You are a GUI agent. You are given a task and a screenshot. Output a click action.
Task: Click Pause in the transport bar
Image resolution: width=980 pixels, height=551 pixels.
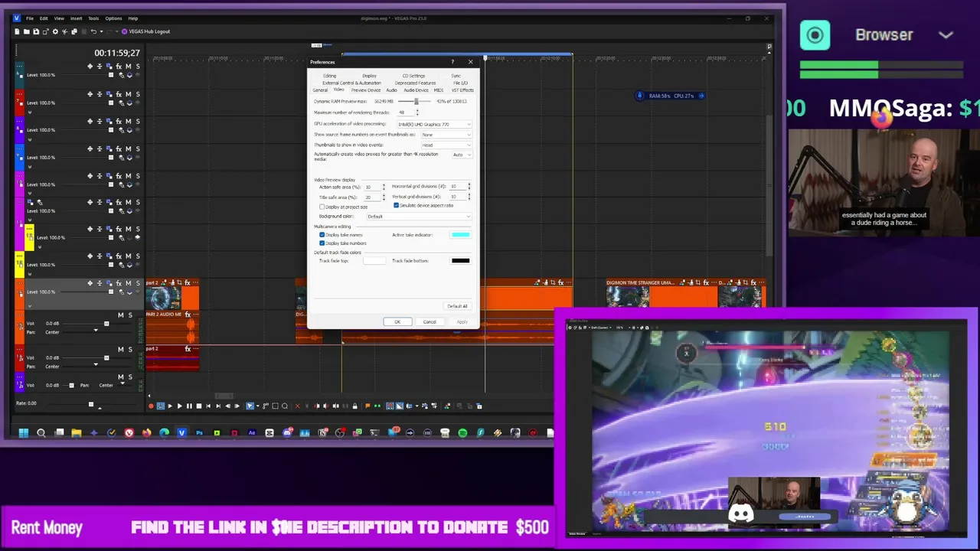[x=189, y=406]
